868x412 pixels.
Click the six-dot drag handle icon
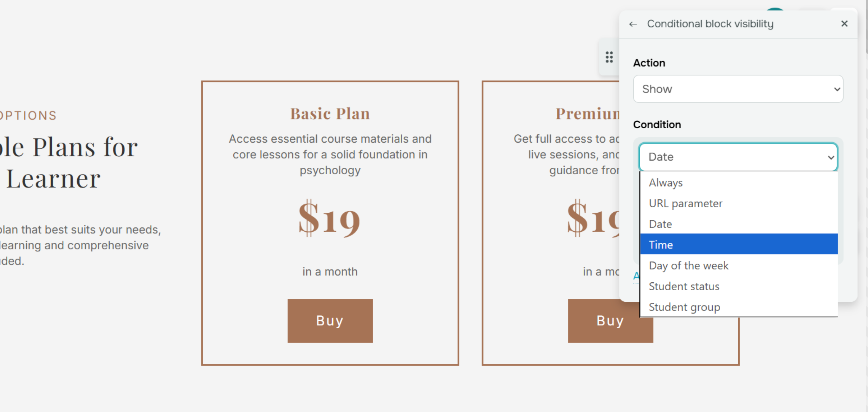[609, 57]
